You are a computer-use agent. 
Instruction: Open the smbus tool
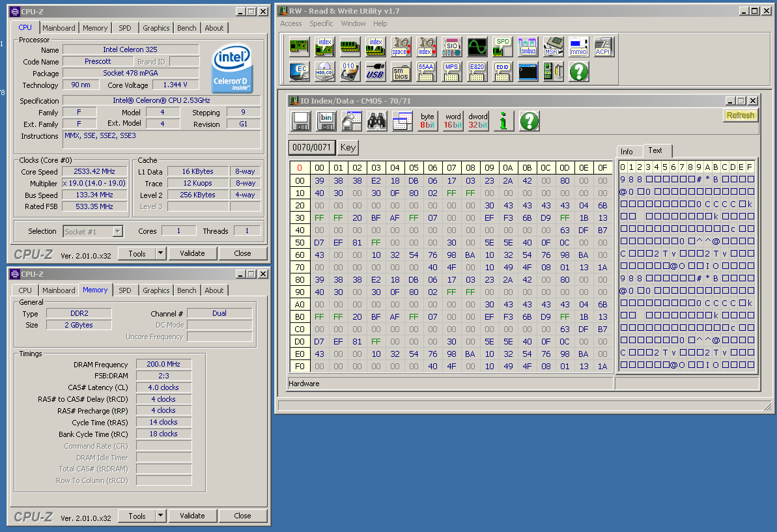click(528, 47)
